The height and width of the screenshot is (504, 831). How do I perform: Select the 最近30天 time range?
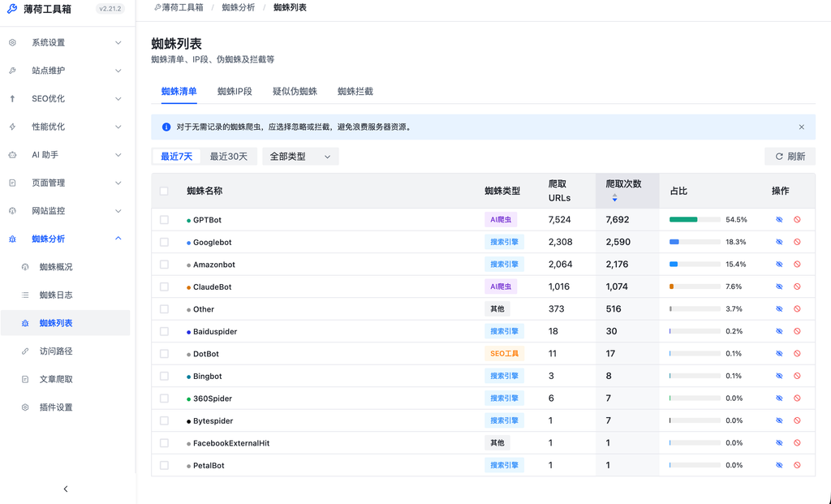click(228, 157)
